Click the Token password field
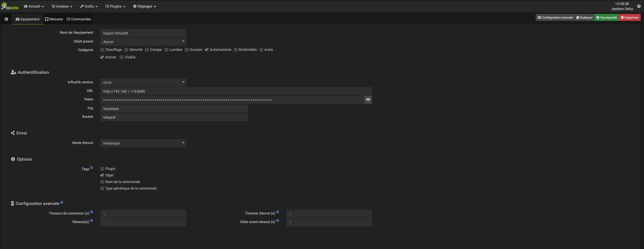644x249 pixels. point(232,100)
